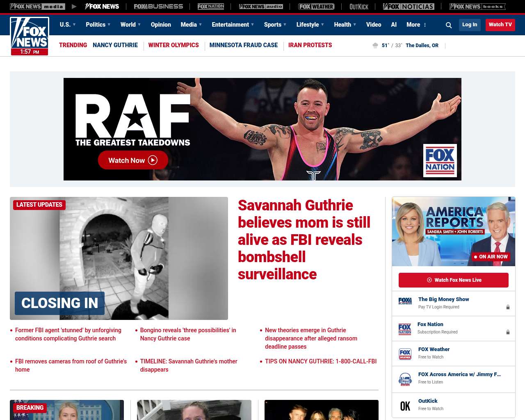Open Savannah Guthrie headline article
525x420 pixels.
tap(304, 240)
